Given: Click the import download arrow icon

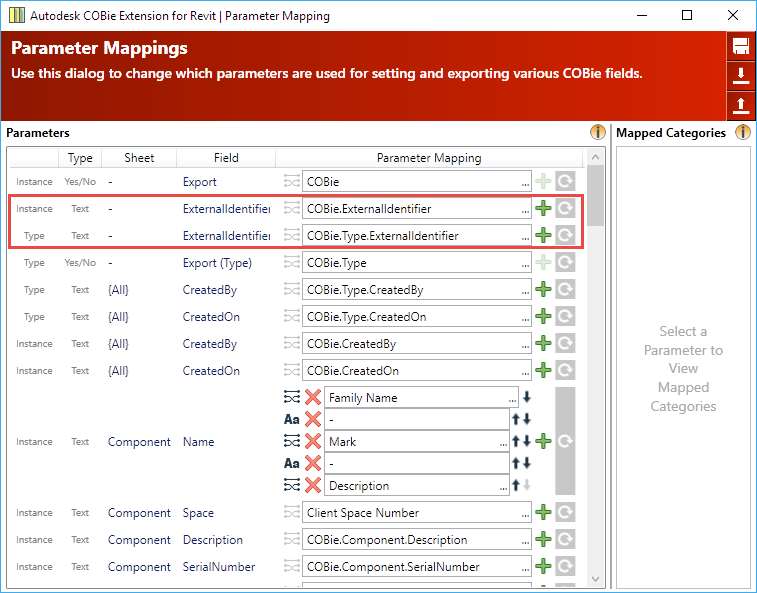Looking at the screenshot, I should click(x=741, y=76).
